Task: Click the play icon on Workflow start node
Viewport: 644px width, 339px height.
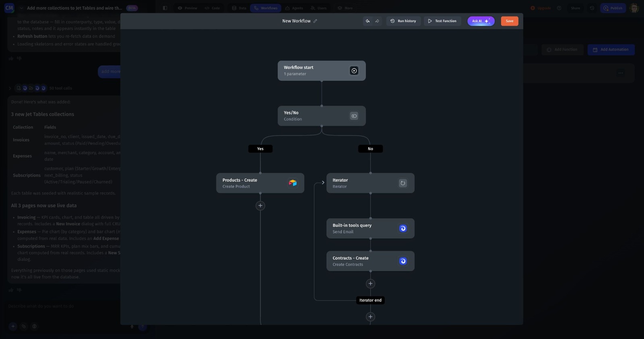Action: click(x=354, y=71)
